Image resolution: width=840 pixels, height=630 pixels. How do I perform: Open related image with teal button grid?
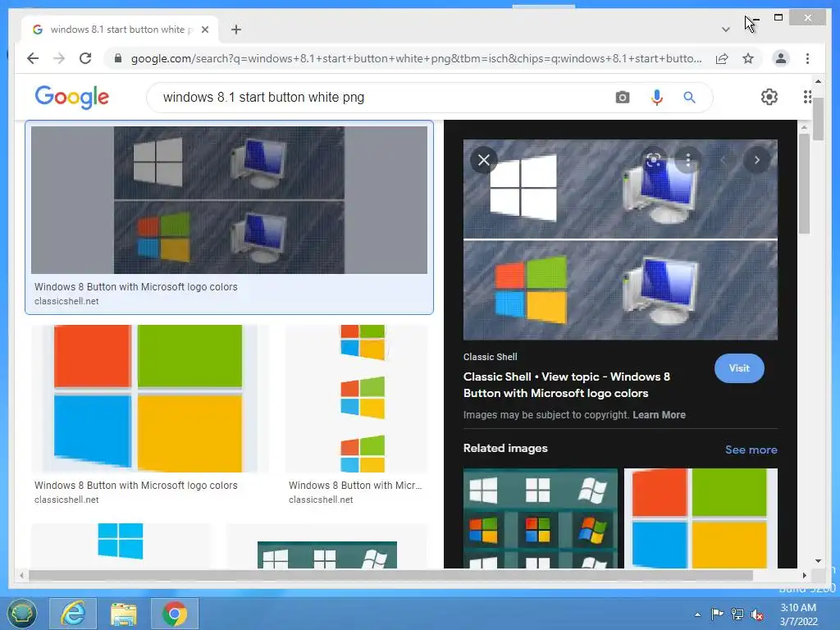(x=540, y=518)
